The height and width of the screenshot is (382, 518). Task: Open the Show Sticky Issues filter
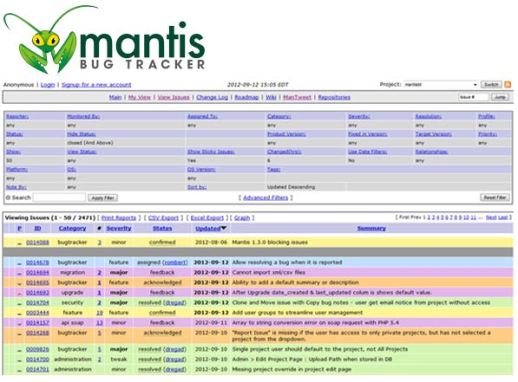click(211, 152)
